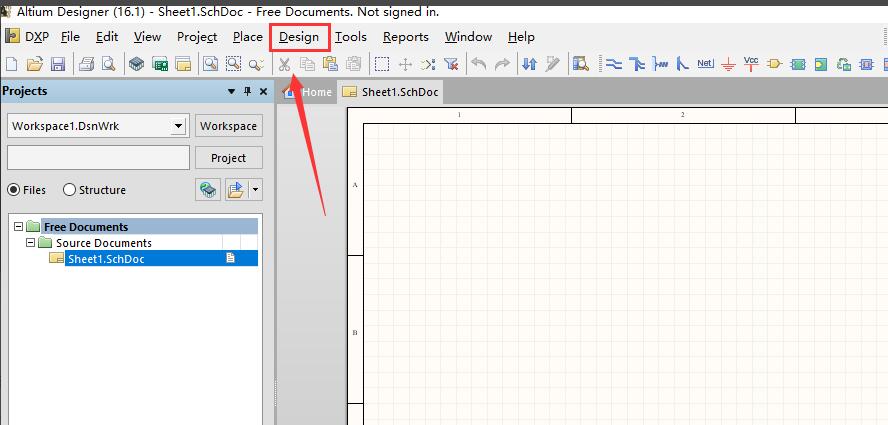Place a Net label
Viewport: 888px width, 425px height.
[x=706, y=63]
